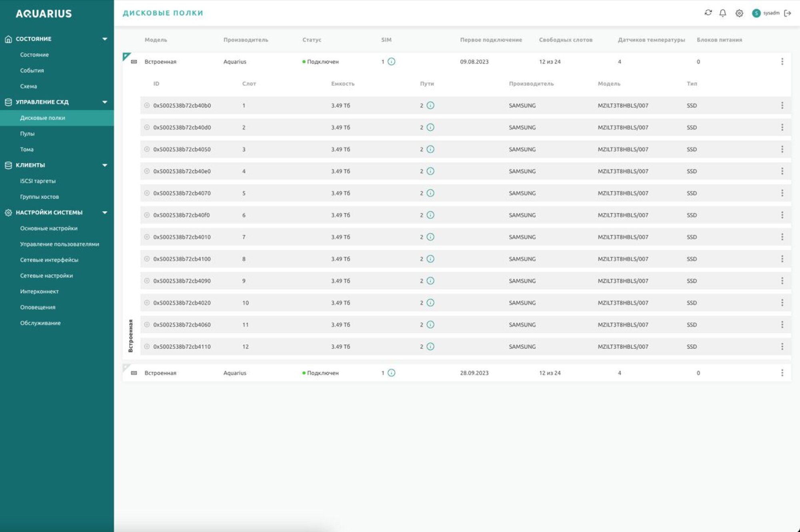800x532 pixels.
Task: Refresh the page using the refresh icon
Action: 708,13
